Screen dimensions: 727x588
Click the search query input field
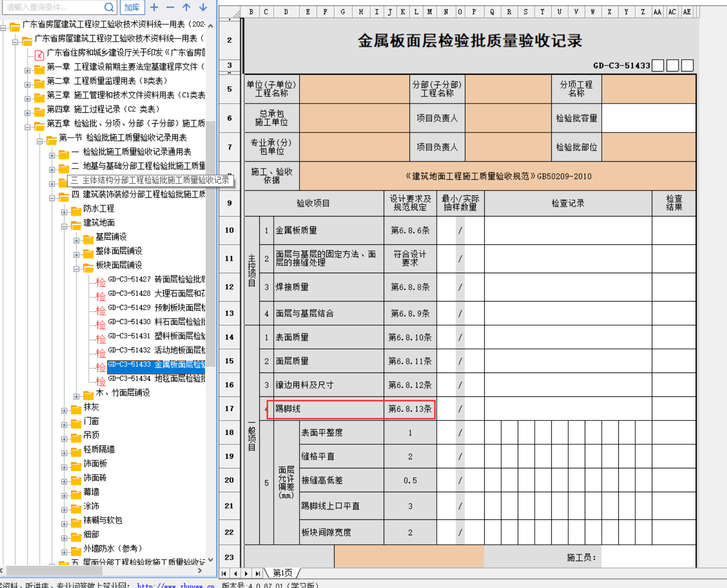(52, 7)
